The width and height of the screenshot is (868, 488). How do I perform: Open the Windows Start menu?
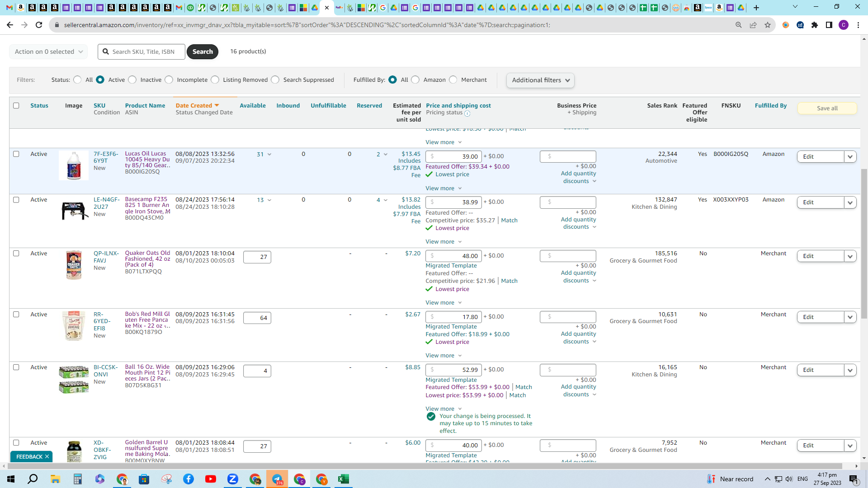[x=11, y=479]
